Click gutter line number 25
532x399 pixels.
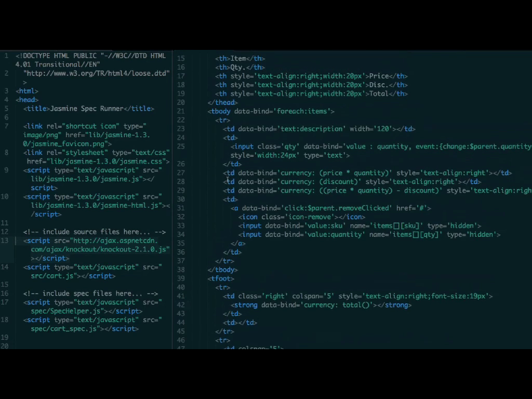(180, 147)
